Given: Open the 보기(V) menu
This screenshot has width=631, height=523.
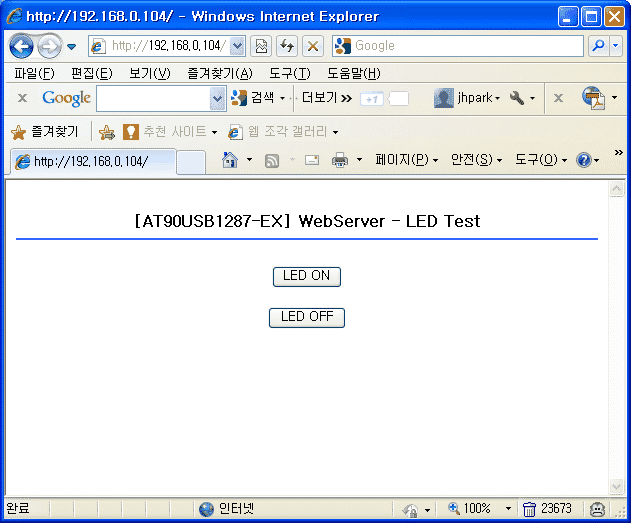Looking at the screenshot, I should [149, 74].
